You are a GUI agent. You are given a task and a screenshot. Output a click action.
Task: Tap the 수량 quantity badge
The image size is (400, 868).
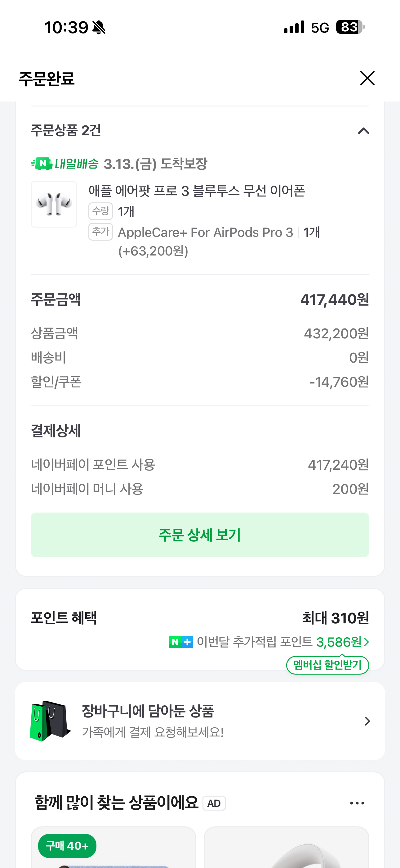(x=100, y=211)
